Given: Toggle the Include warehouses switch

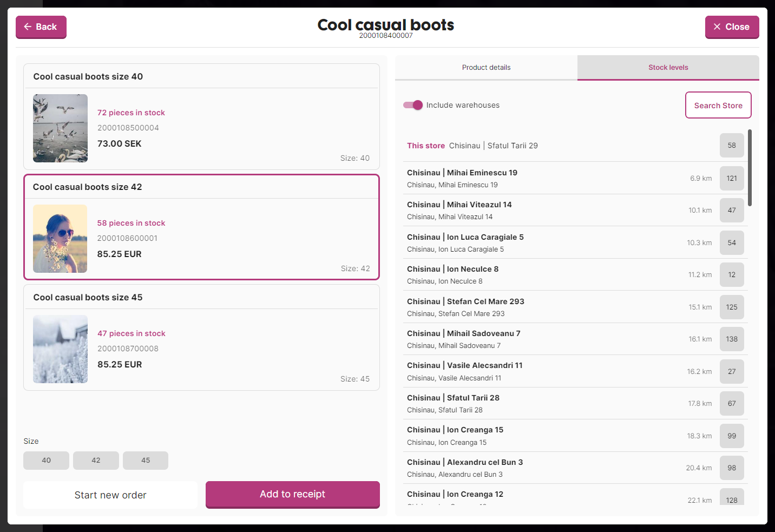Looking at the screenshot, I should [413, 105].
